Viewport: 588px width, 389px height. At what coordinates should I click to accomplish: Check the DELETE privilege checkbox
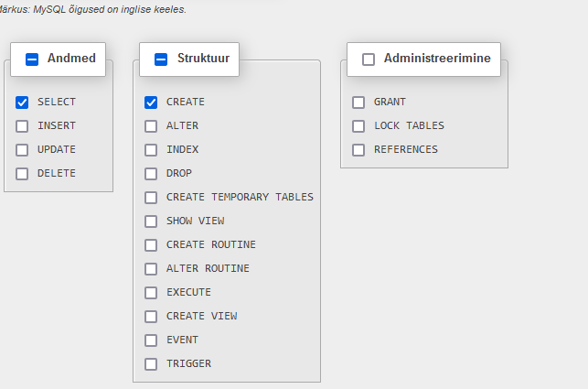pos(22,174)
